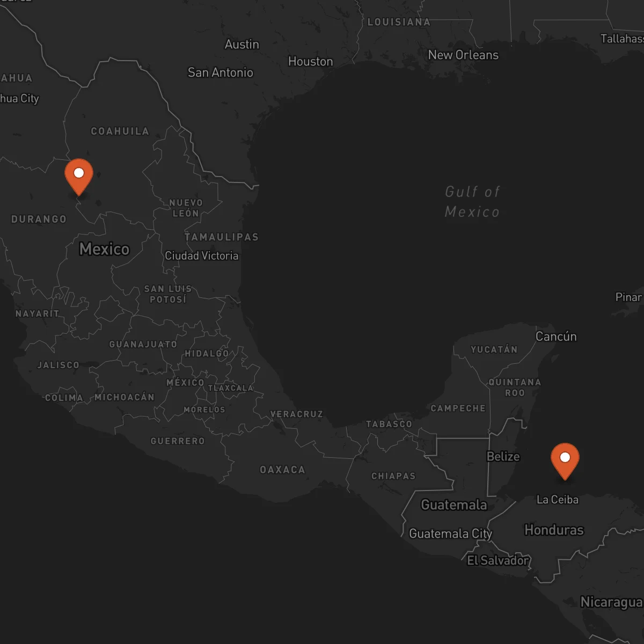This screenshot has width=644, height=644.
Task: Select the Ciudad Victoria city label
Action: tap(201, 256)
